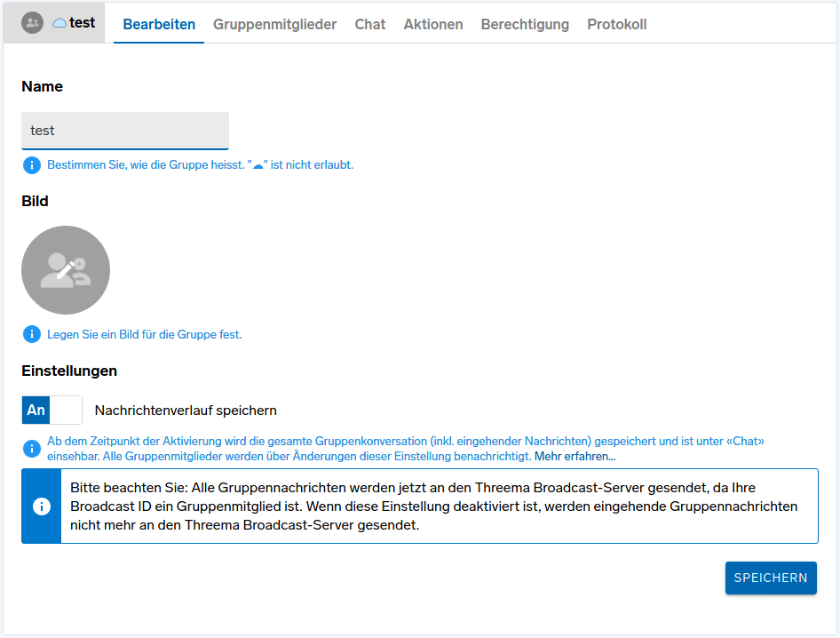Click the Einstellungen heading

[x=69, y=371]
